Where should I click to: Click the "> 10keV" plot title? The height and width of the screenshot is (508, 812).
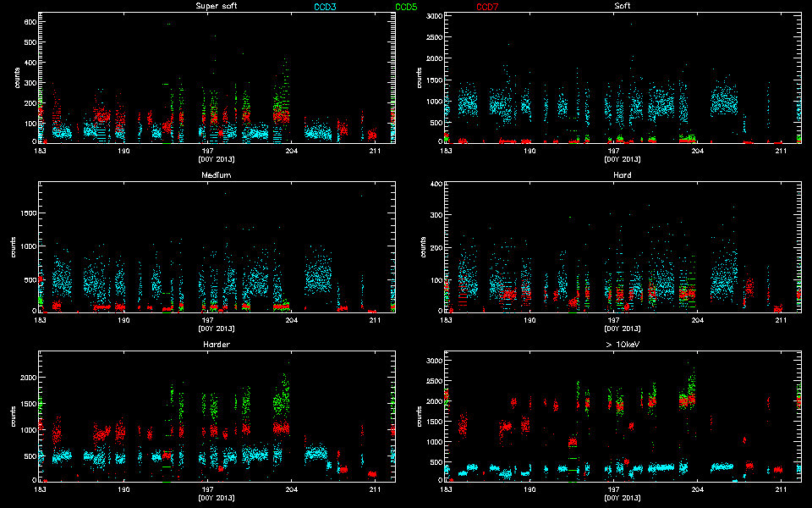622,345
